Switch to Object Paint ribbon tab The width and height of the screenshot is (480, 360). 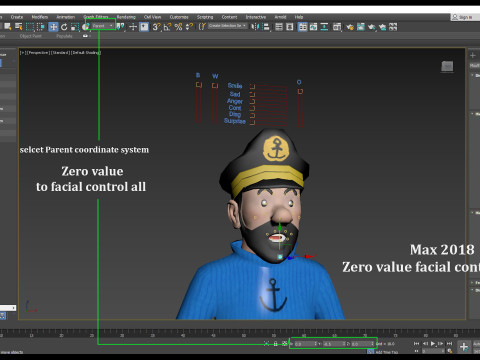coord(31,36)
